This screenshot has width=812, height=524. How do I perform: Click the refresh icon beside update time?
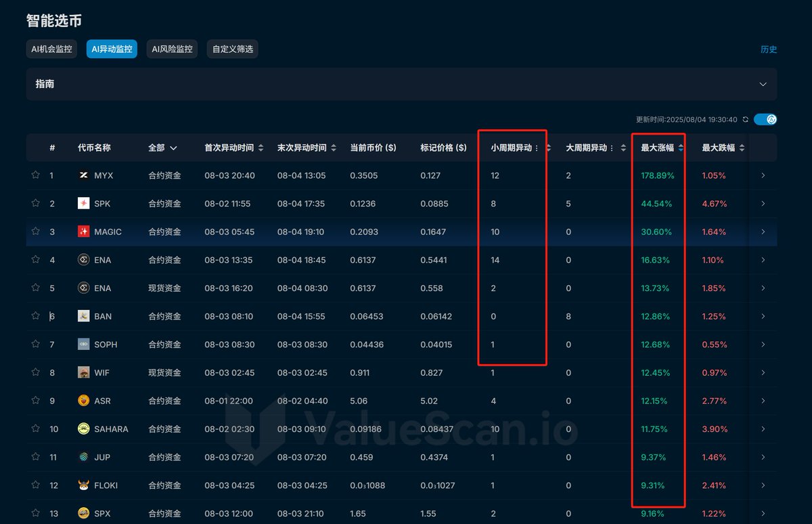pyautogui.click(x=745, y=119)
